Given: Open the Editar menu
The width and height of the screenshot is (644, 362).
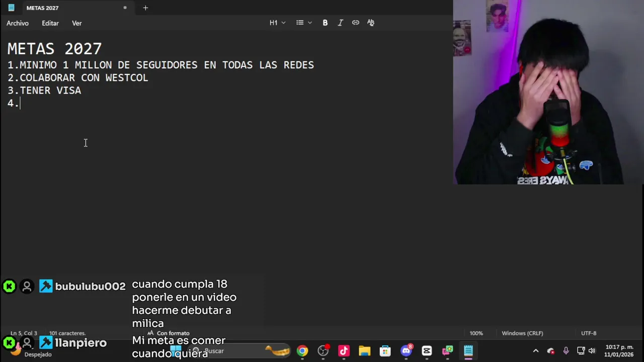Looking at the screenshot, I should (x=50, y=23).
